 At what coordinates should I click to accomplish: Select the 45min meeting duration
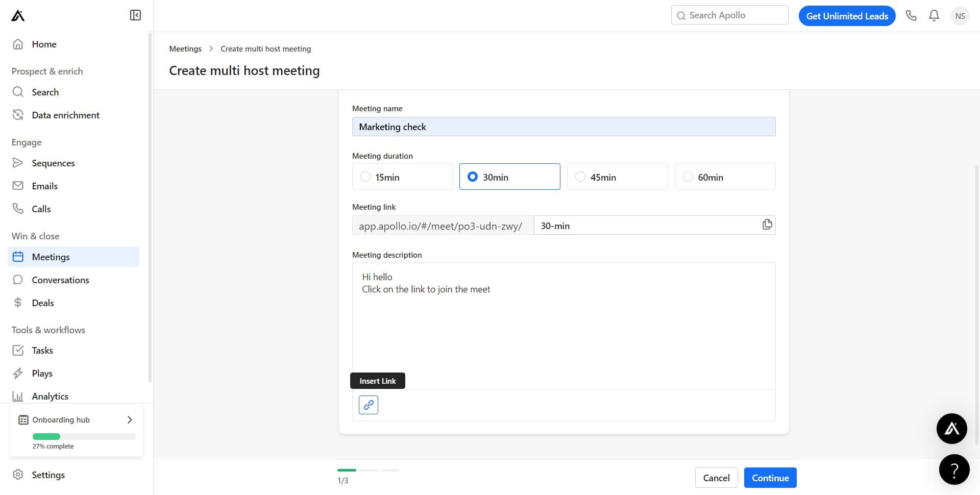(580, 177)
